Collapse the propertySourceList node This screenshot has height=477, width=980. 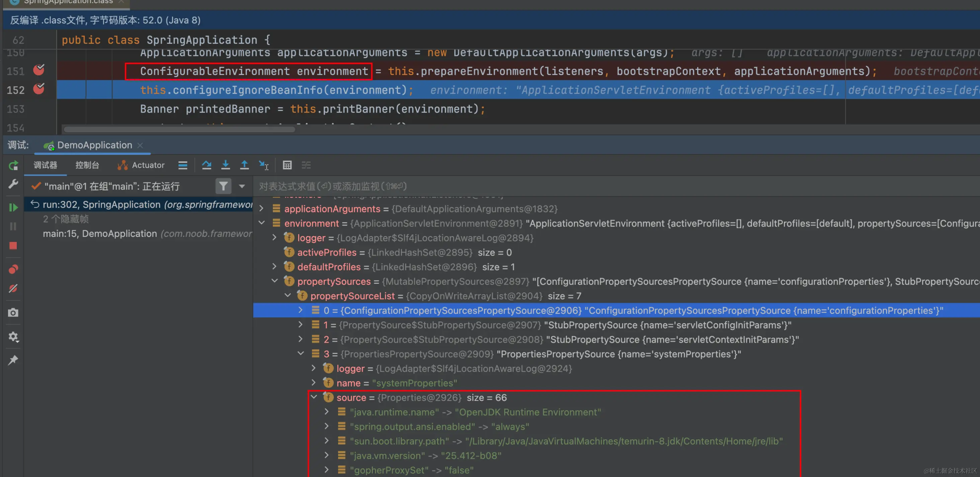click(288, 295)
